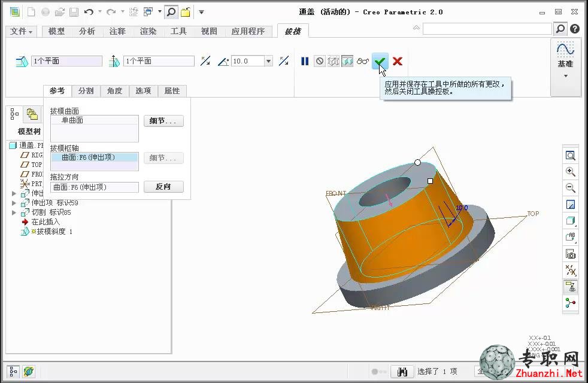Image resolution: width=588 pixels, height=383 pixels.
Task: Click the draft angle icon
Action: 223,61
